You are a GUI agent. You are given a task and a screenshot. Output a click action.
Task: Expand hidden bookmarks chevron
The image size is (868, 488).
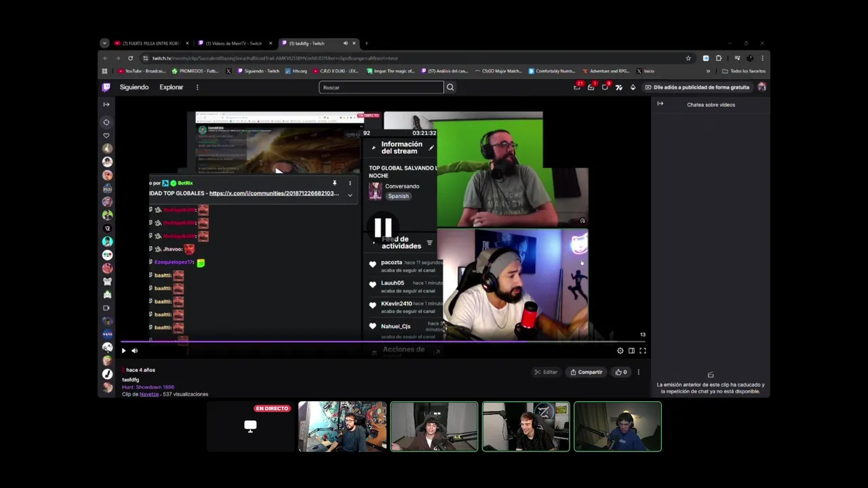(708, 70)
